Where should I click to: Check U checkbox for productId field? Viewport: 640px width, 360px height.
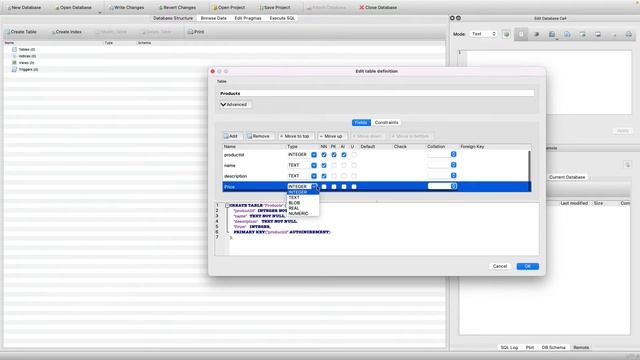(x=354, y=155)
